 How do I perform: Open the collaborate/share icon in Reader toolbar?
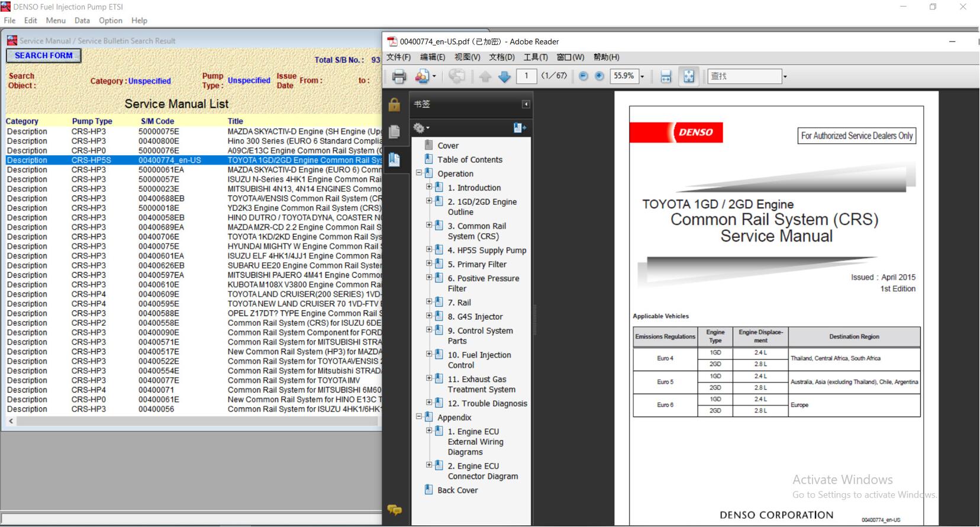[422, 76]
